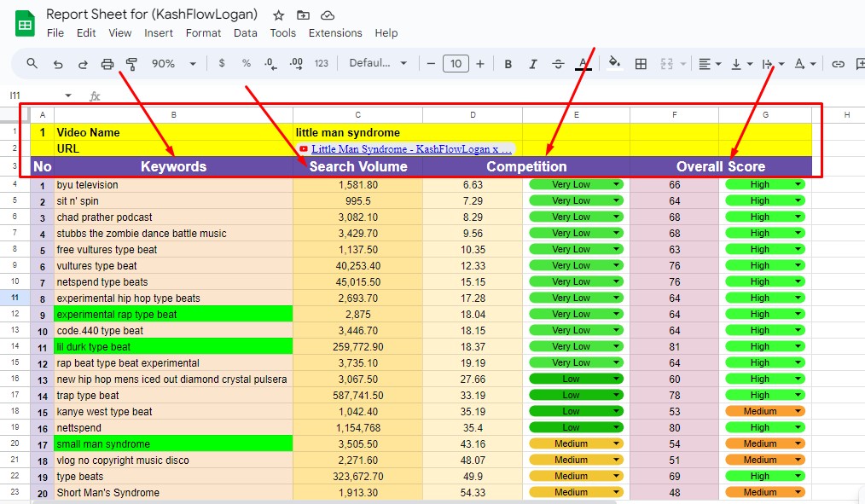Decrease decimal places

[x=270, y=64]
